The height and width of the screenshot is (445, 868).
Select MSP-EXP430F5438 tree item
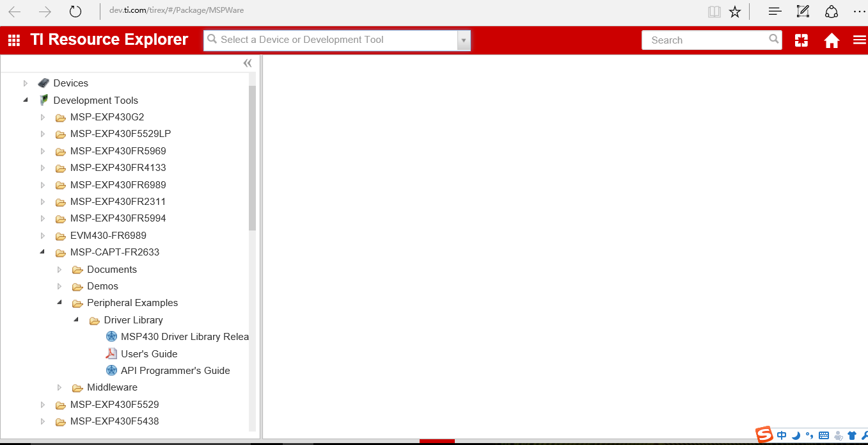pyautogui.click(x=114, y=421)
